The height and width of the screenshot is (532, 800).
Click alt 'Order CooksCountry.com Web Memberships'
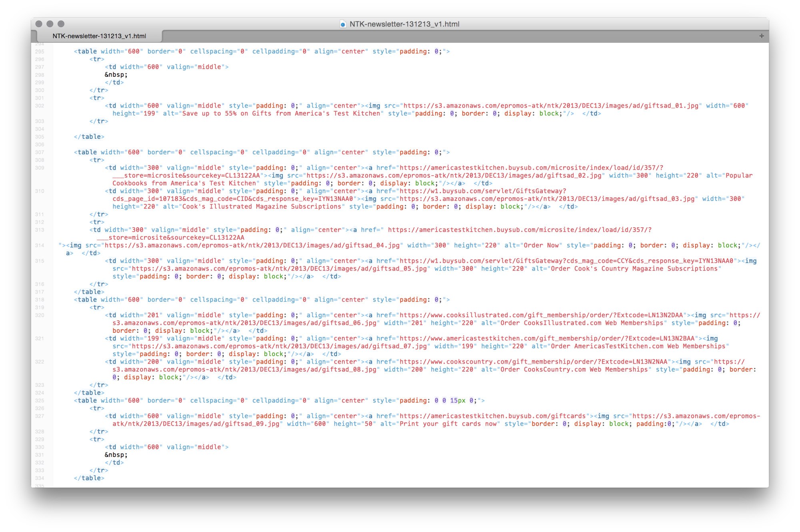(x=574, y=370)
